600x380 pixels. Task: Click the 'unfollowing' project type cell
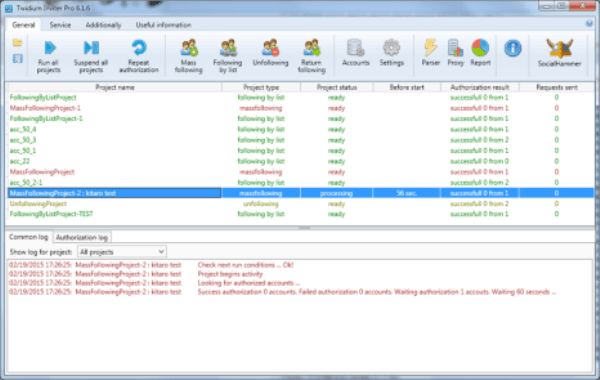(261, 204)
